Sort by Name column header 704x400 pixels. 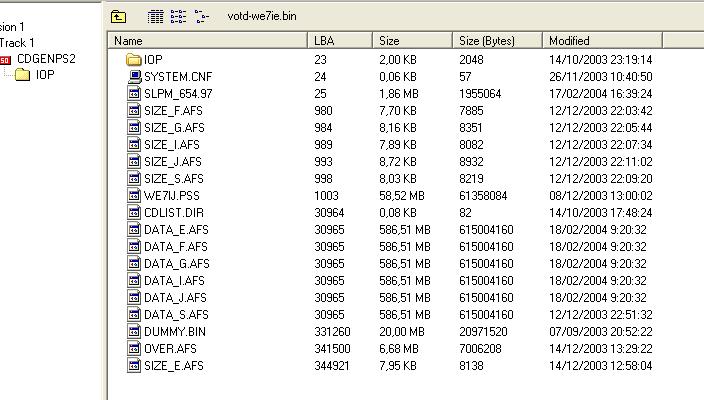[207, 40]
